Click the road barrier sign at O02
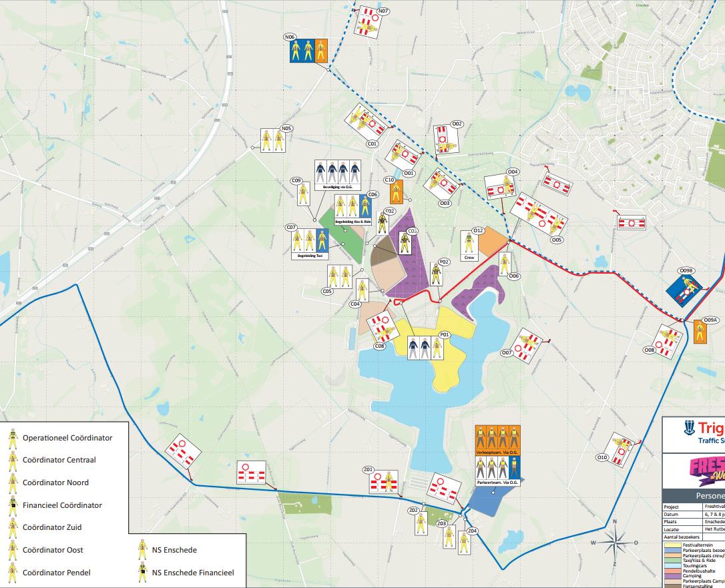Screen dimensions: 725x588 [445, 139]
